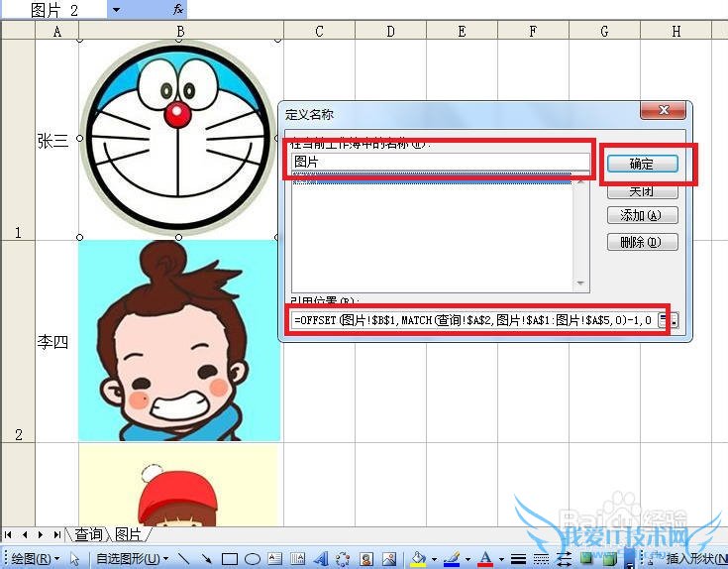
Task: Select the highlighted name in the list
Action: click(x=431, y=178)
